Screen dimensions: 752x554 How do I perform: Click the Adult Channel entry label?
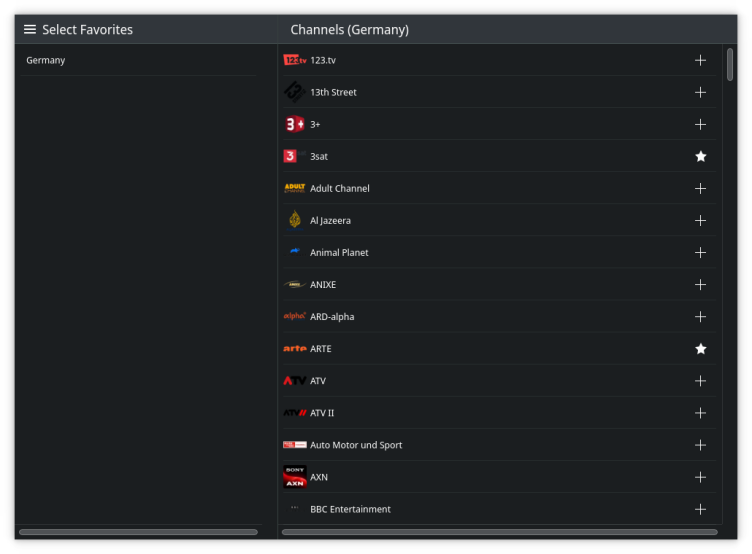click(339, 188)
